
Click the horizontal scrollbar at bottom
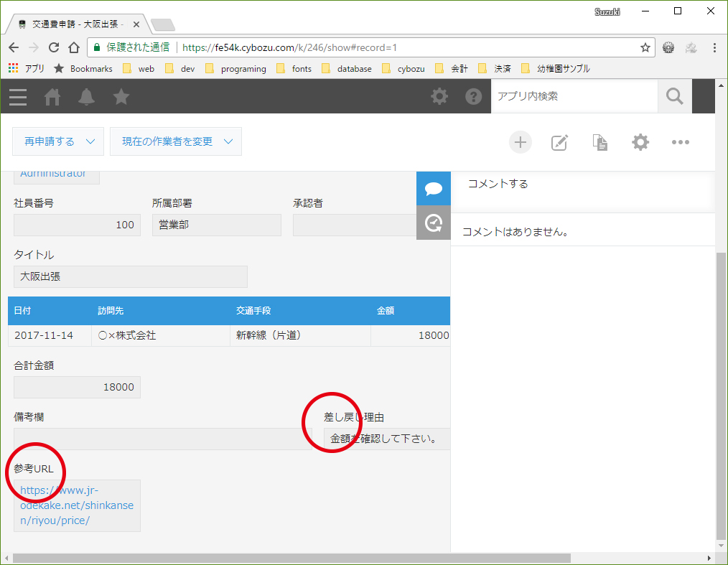click(291, 558)
